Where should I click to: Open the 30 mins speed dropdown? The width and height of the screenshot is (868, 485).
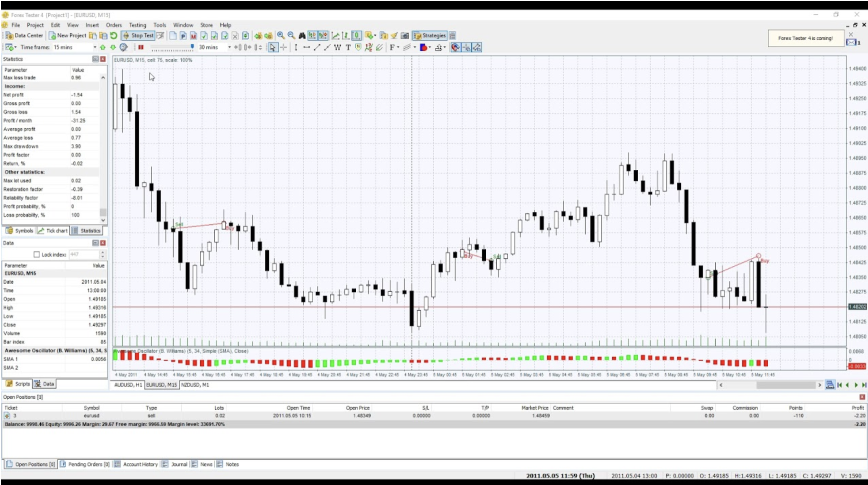229,47
